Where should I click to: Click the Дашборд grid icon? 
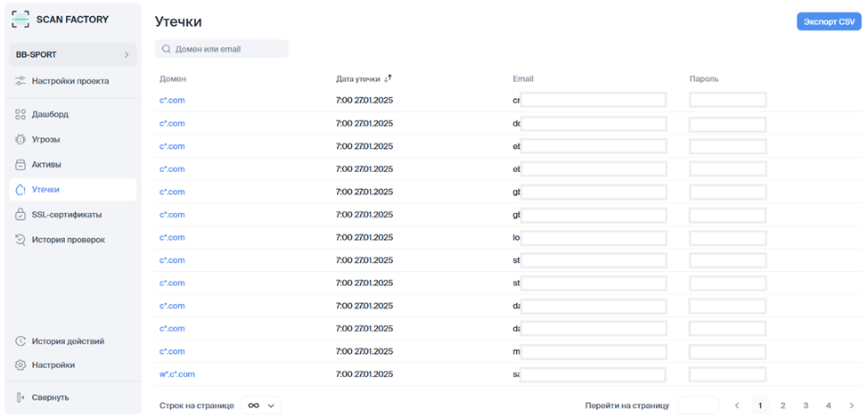click(x=20, y=115)
